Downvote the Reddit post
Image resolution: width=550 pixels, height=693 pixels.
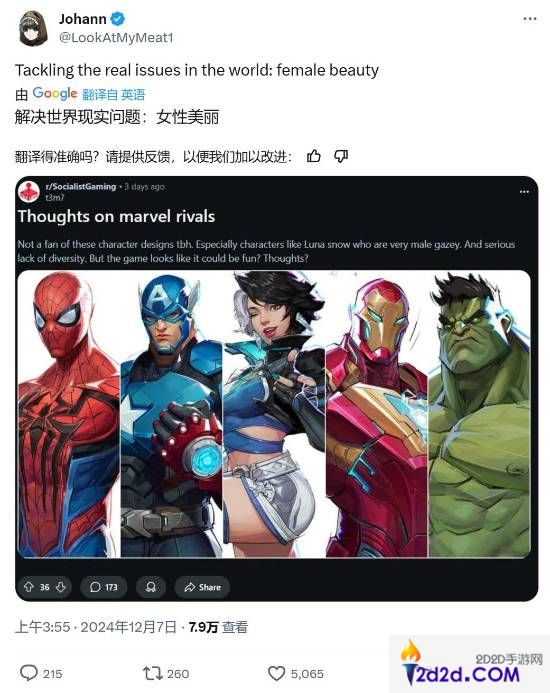[61, 587]
